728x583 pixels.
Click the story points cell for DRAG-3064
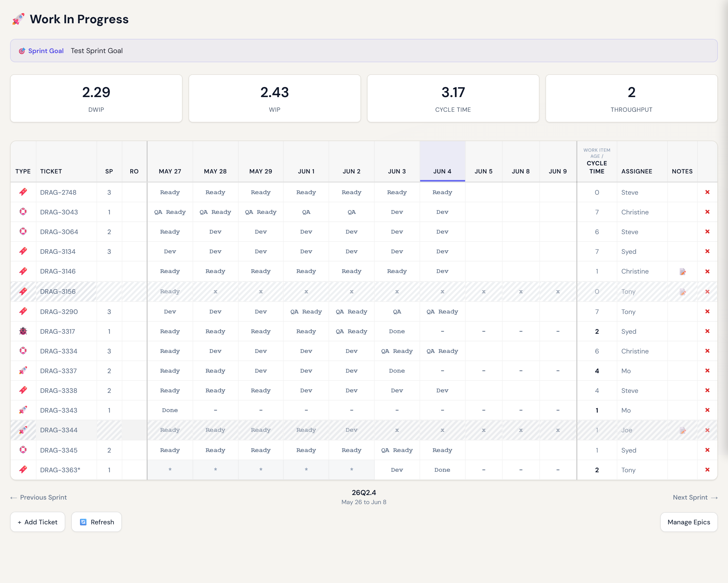(109, 232)
